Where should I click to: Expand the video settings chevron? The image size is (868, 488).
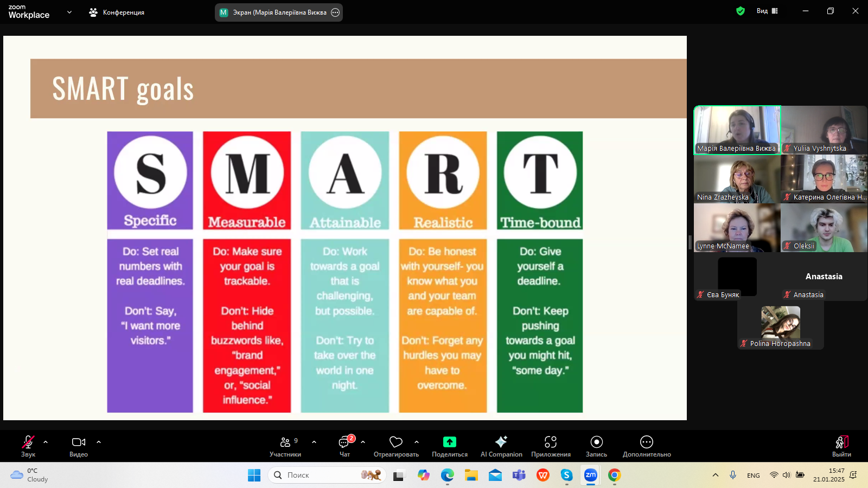pyautogui.click(x=99, y=442)
